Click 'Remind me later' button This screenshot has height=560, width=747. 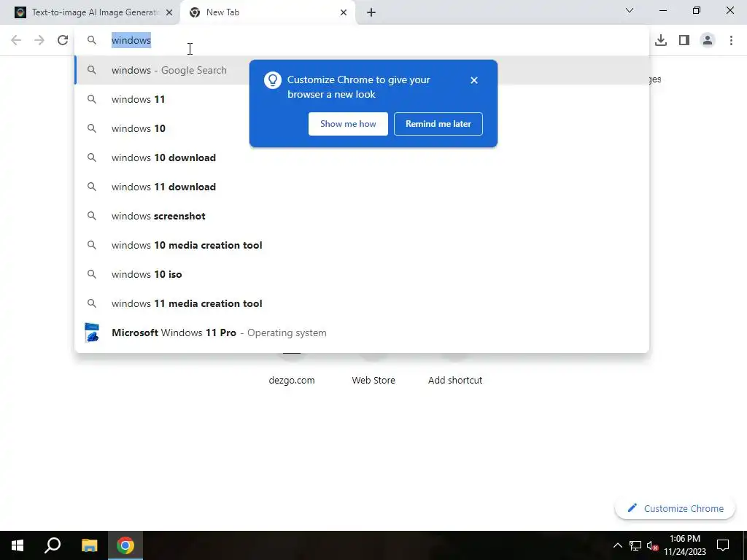(x=438, y=124)
